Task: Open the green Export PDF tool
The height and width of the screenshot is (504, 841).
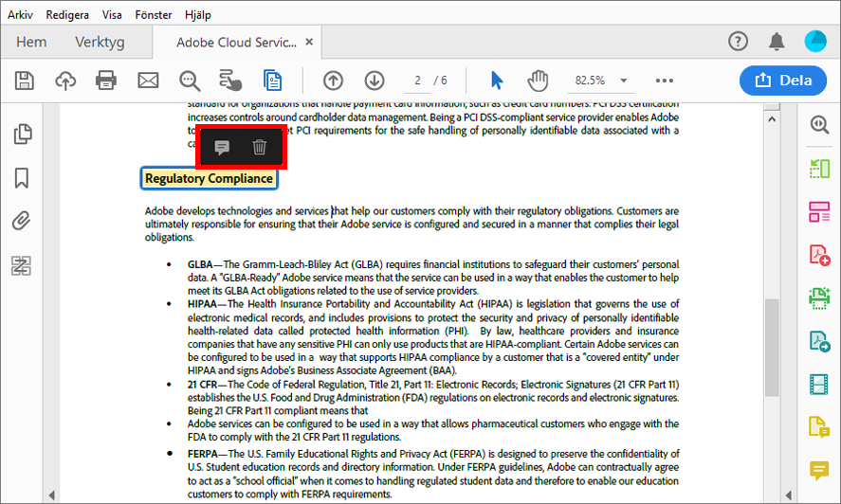Action: 819,169
